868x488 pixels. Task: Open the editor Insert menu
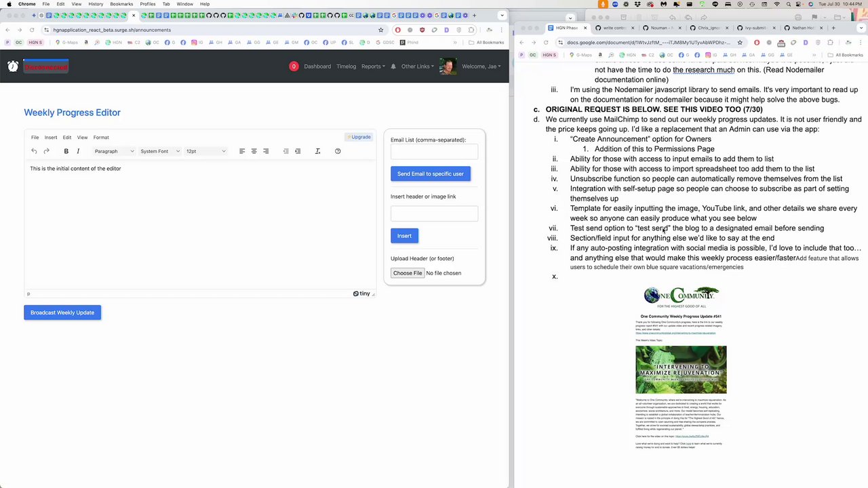coord(51,138)
